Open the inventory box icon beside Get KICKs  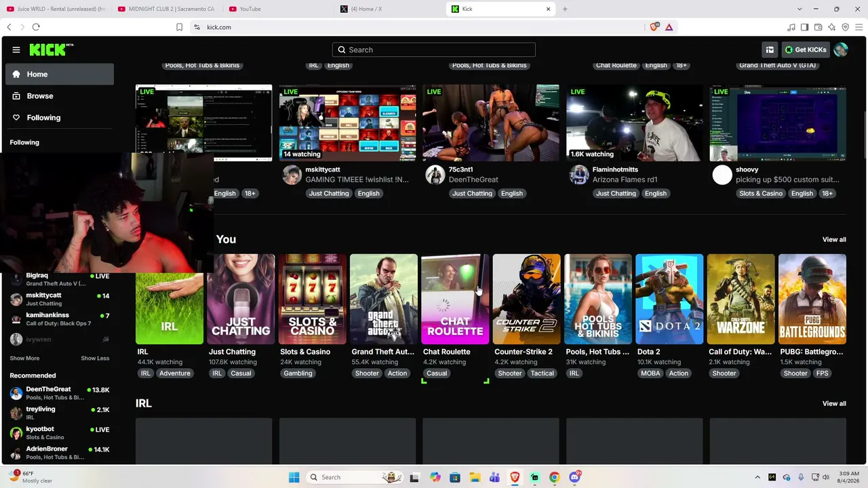[x=770, y=49]
